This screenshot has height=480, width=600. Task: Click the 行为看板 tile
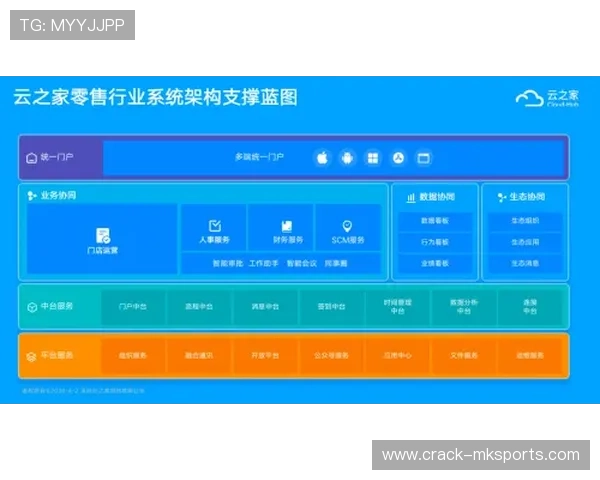click(x=435, y=242)
